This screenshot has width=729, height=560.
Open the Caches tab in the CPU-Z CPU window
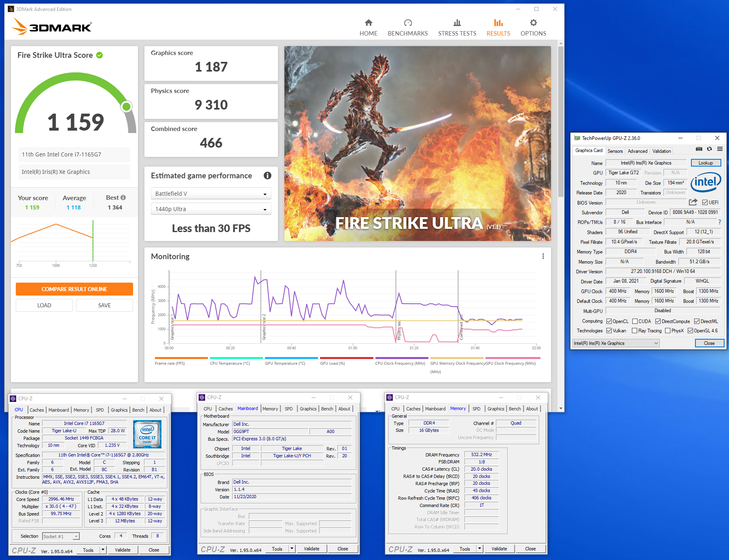tap(37, 410)
